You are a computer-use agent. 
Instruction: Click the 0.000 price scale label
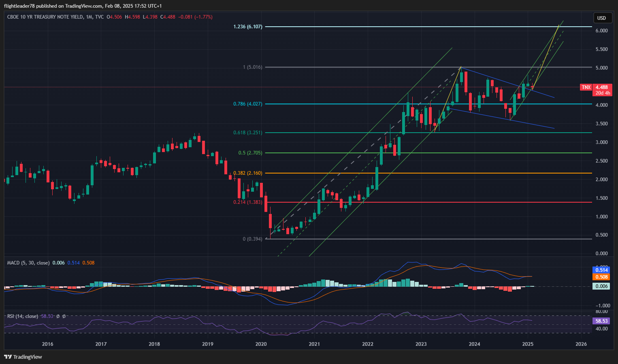602,254
